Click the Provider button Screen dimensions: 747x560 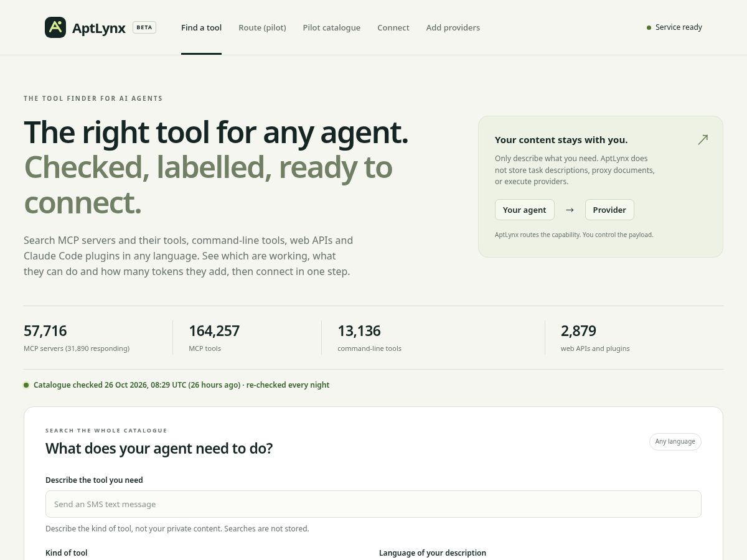(x=609, y=210)
